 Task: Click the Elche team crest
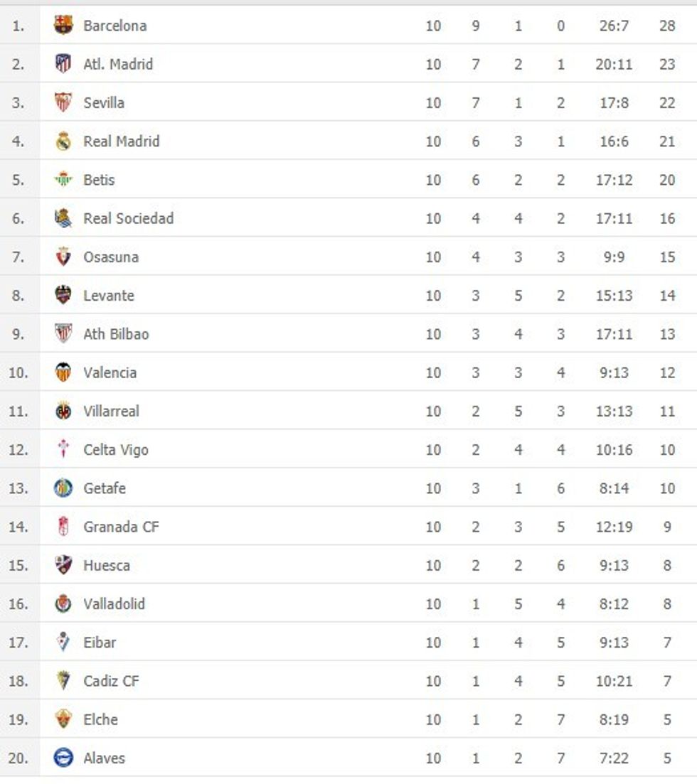coord(63,719)
